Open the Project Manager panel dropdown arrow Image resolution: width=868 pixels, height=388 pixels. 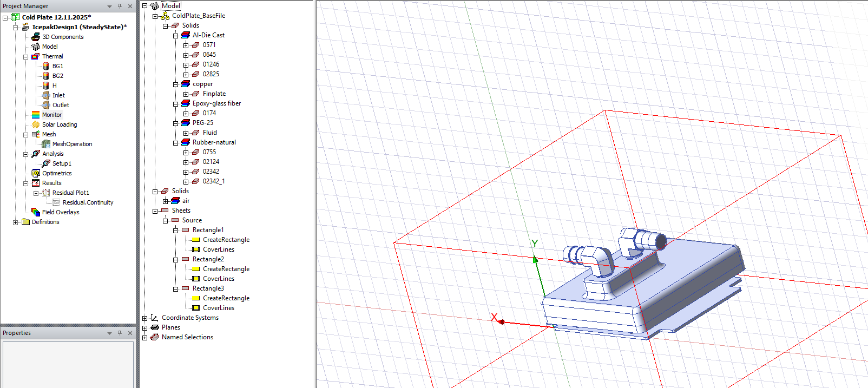pos(109,6)
